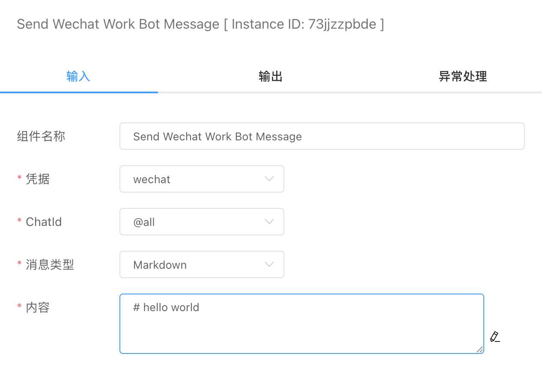Click the ChatId dropdown chevron icon
This screenshot has height=392, width=542.
coord(269,222)
